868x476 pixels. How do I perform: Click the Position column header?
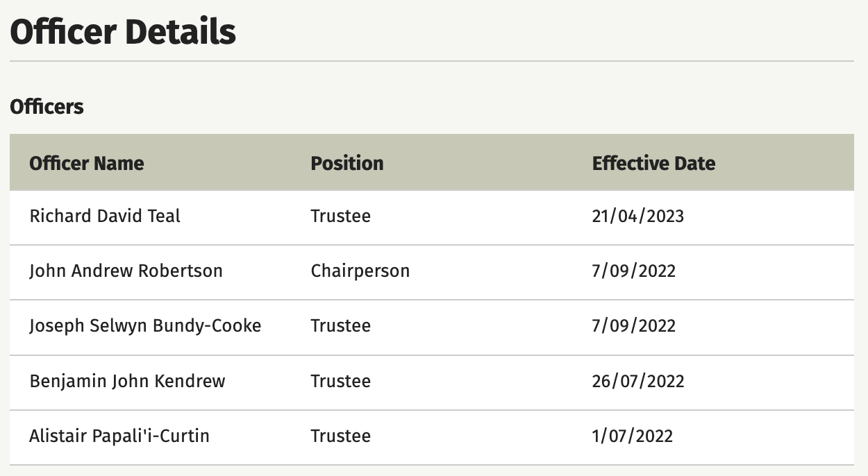pyautogui.click(x=347, y=163)
